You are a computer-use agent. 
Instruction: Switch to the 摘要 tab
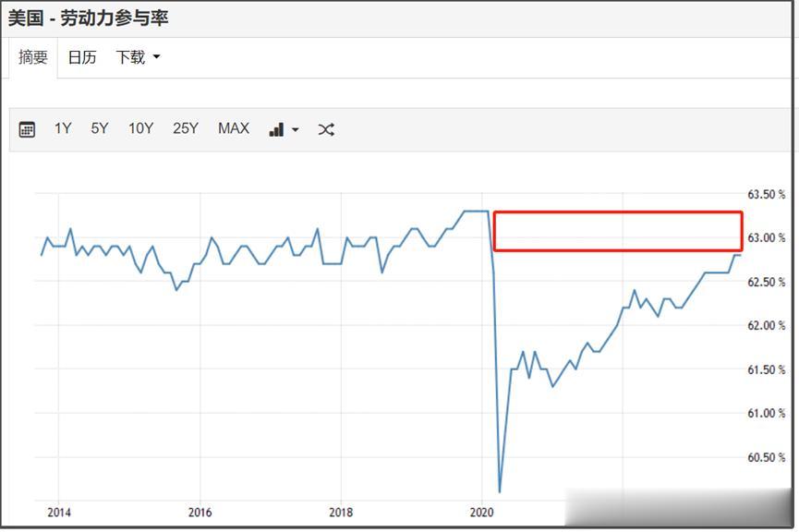(x=33, y=57)
